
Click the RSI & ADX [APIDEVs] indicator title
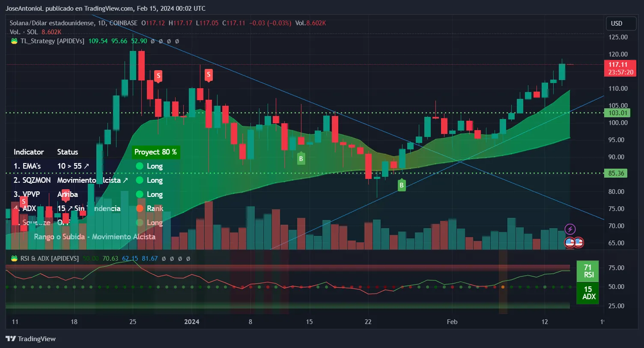point(49,259)
